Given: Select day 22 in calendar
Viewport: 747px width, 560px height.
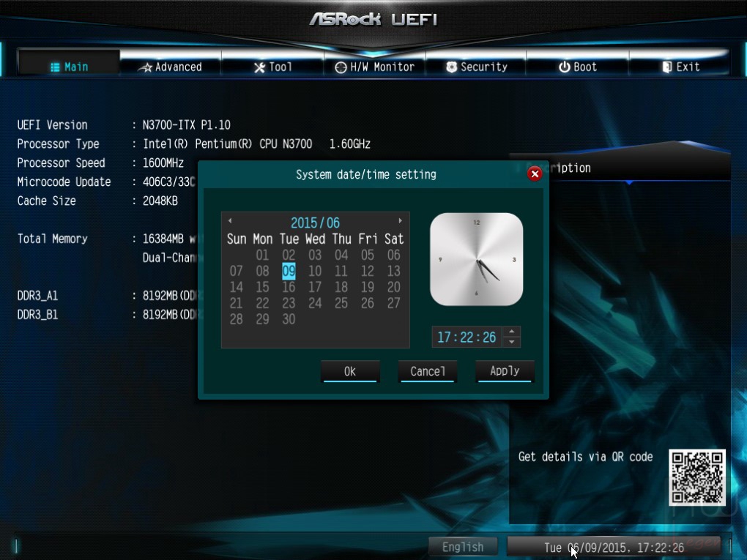Looking at the screenshot, I should 262,303.
